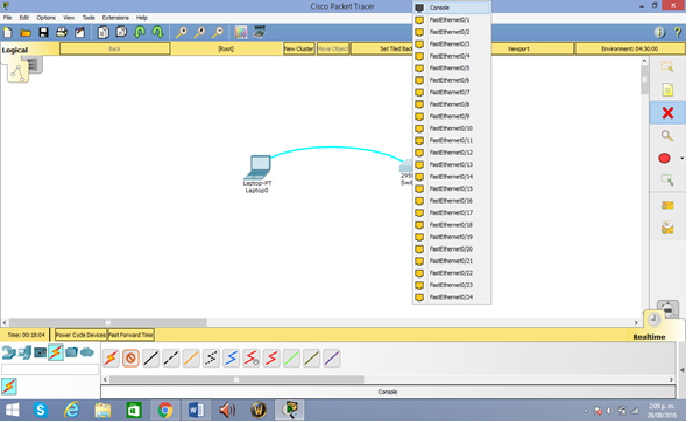Select the console cable connection icon
This screenshot has width=689, height=422.
click(x=130, y=358)
